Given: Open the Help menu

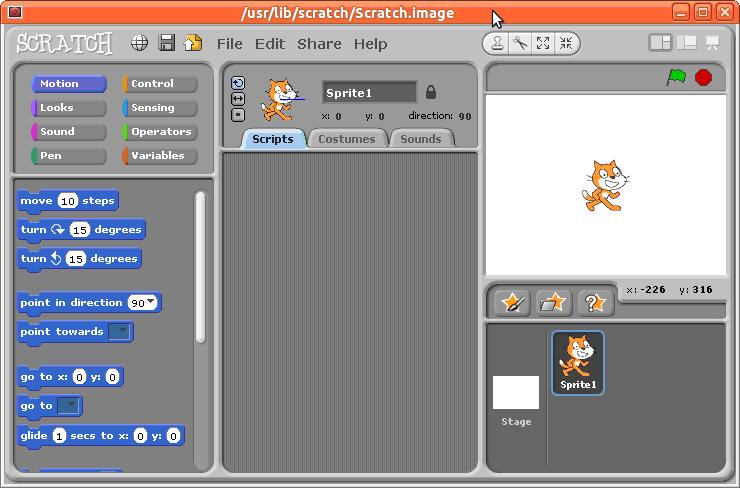Looking at the screenshot, I should click(370, 44).
